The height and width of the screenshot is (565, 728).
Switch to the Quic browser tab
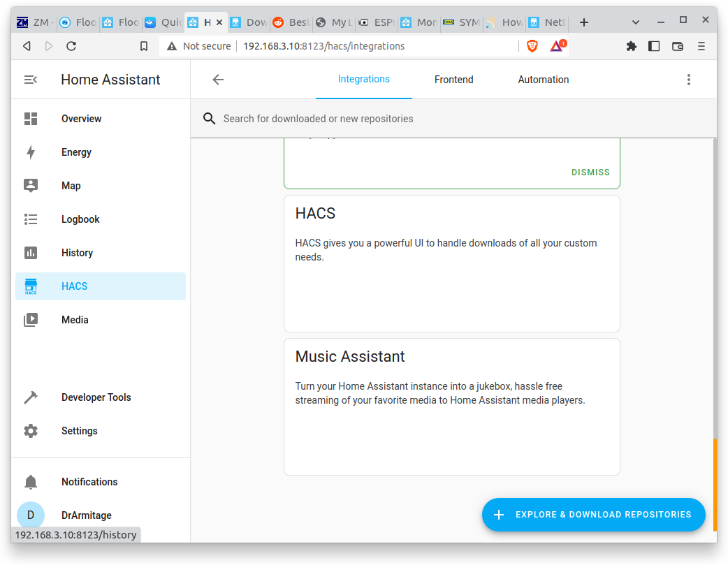163,22
